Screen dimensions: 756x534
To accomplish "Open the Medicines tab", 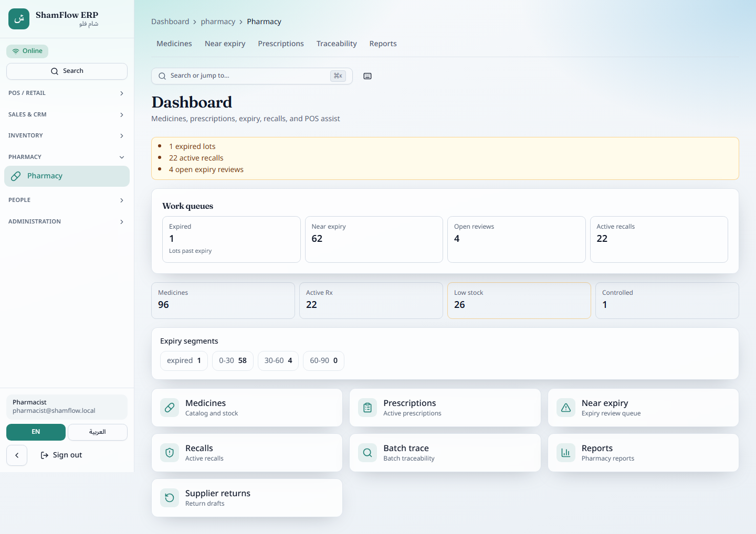I will 174,44.
